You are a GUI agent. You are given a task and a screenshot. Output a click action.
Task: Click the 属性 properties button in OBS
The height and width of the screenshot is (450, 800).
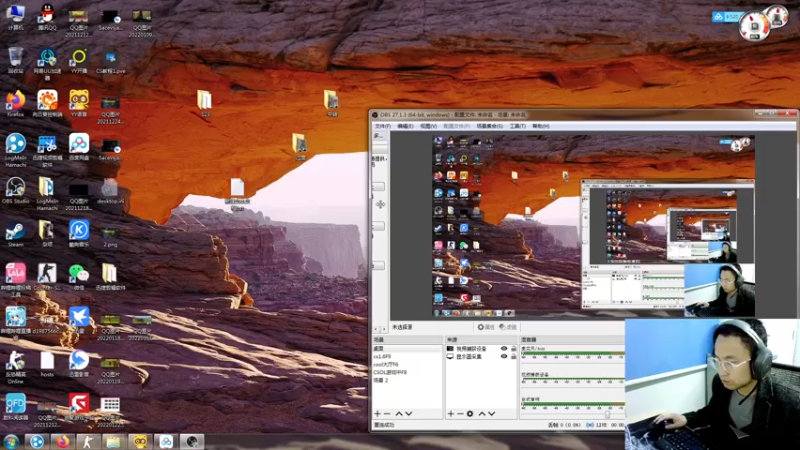486,327
